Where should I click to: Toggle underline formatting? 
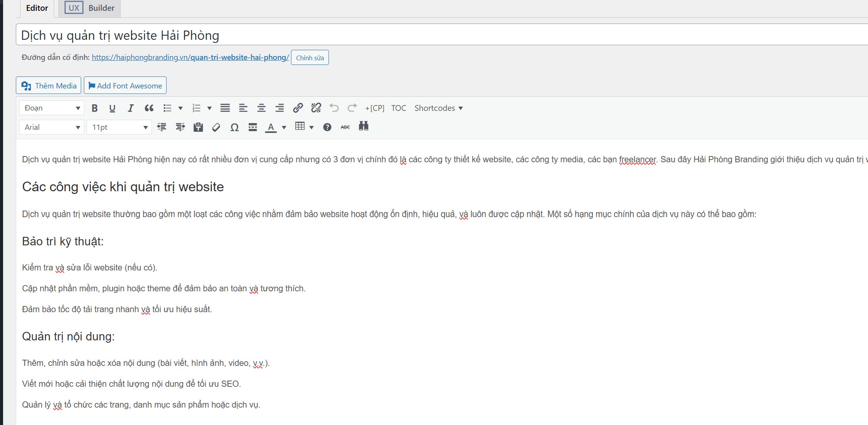[112, 108]
